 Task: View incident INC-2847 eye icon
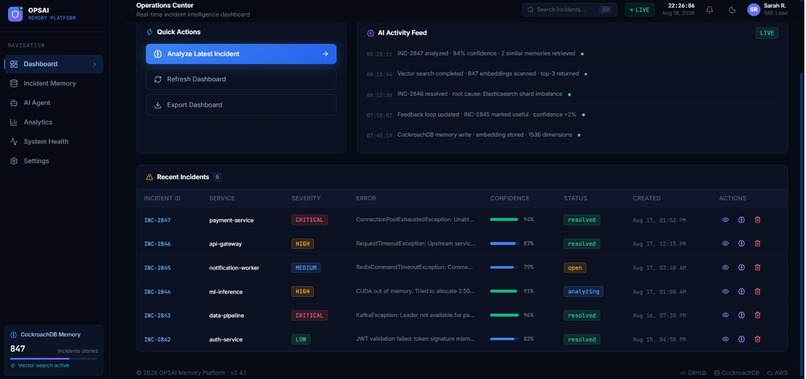725,220
